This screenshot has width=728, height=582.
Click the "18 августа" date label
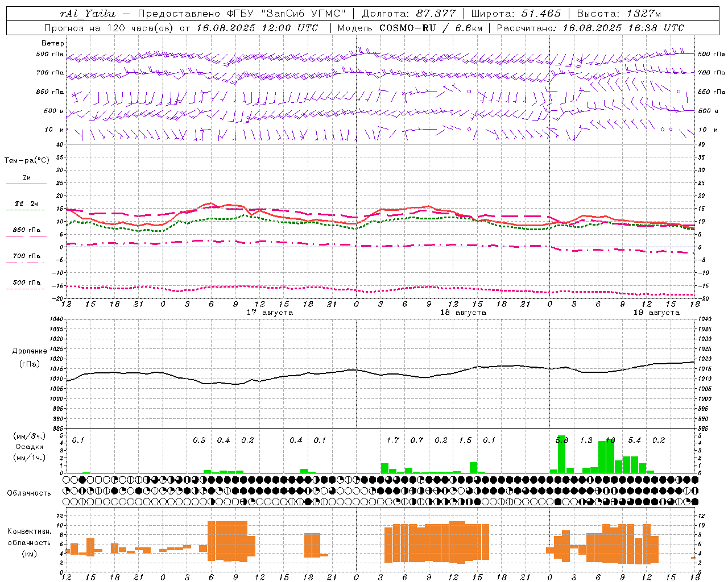tap(463, 313)
